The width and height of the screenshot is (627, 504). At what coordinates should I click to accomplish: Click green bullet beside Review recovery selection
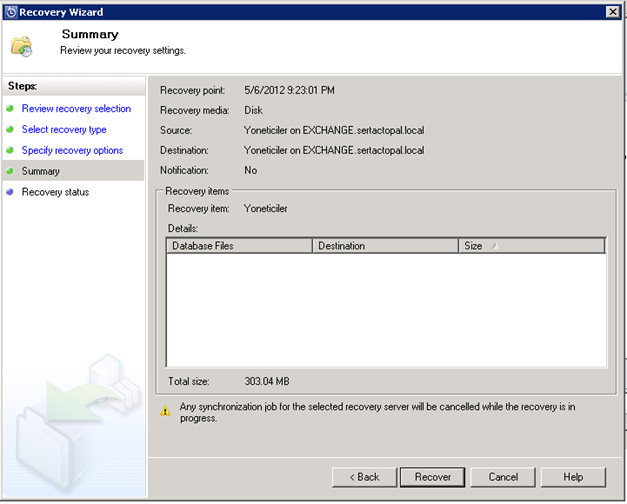click(x=10, y=109)
